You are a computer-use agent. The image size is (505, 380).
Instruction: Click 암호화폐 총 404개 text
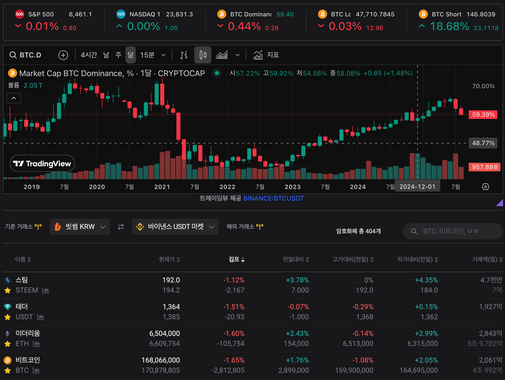click(358, 231)
